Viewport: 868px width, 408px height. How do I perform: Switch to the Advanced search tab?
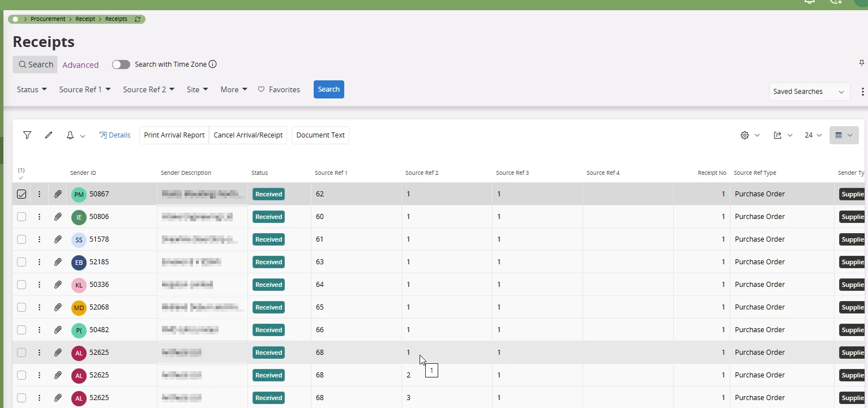(x=80, y=65)
